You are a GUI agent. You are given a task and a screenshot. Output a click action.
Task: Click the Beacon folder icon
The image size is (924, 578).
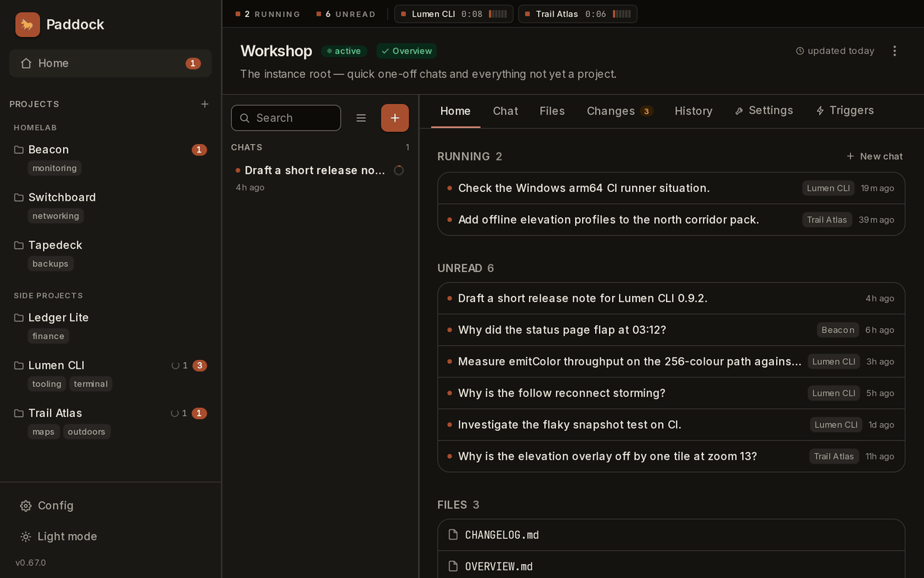tap(19, 150)
